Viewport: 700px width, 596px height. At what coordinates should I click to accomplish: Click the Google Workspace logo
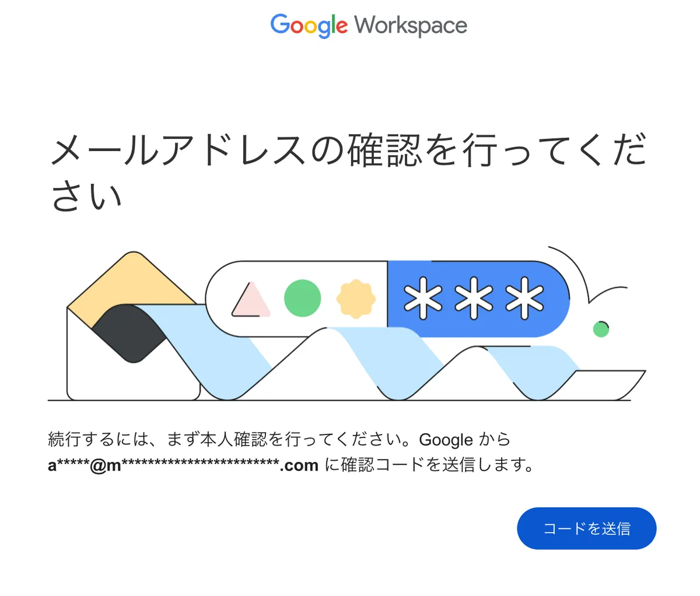[x=369, y=26]
